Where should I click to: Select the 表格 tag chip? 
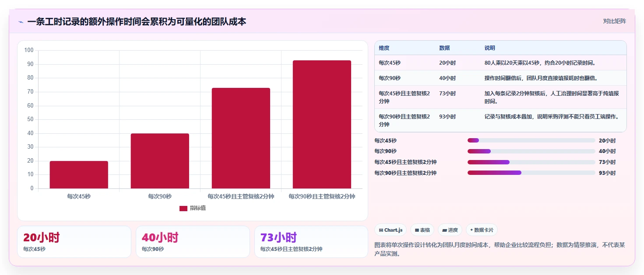point(422,230)
